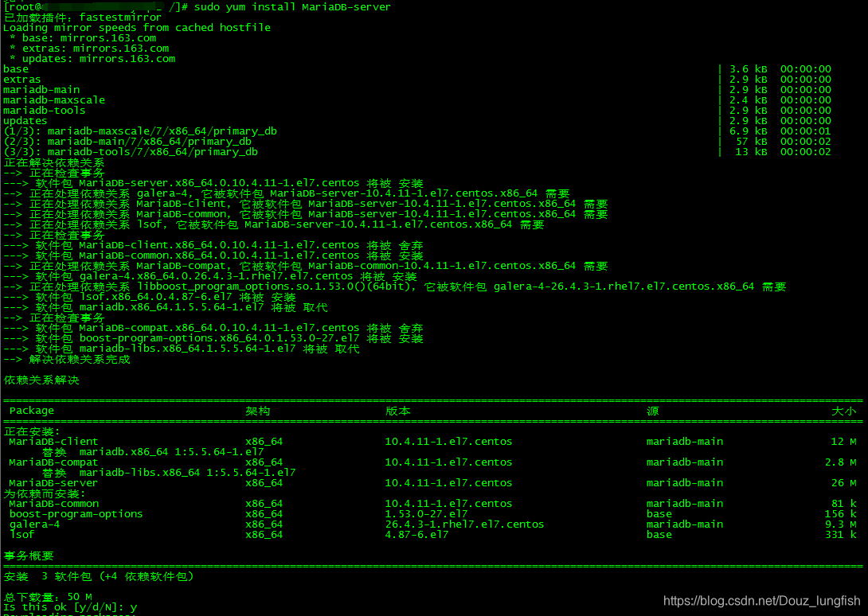Click version '26.4.3-1.rhel7.el7.centos' in table
The width and height of the screenshot is (868, 616).
point(464,524)
